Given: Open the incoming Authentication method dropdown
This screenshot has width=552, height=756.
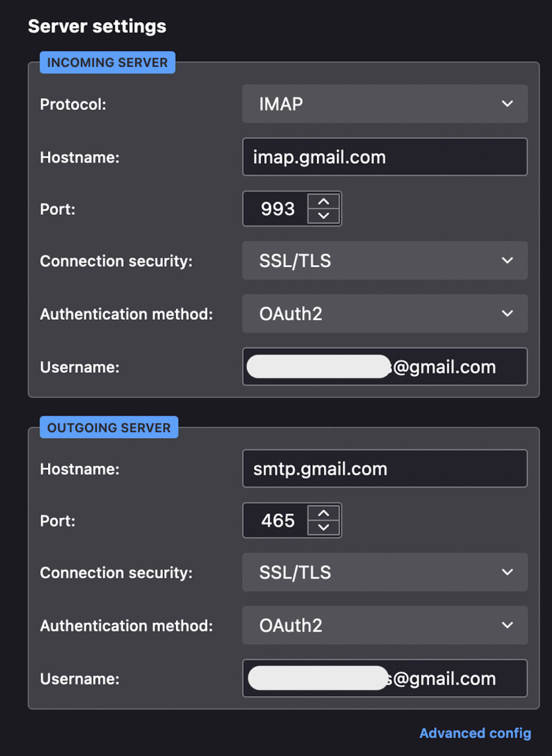Looking at the screenshot, I should [x=385, y=314].
